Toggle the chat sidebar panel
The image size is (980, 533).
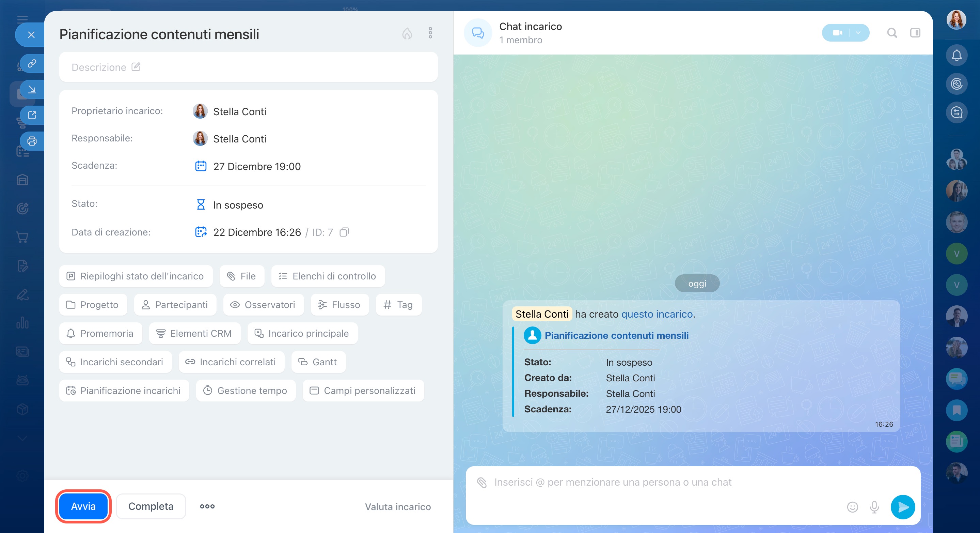point(915,33)
